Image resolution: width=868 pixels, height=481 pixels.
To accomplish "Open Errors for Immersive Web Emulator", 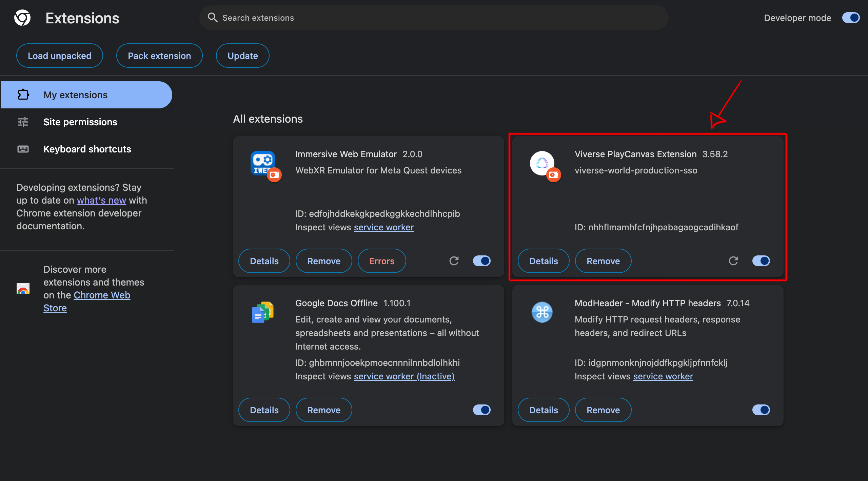I will coord(382,261).
